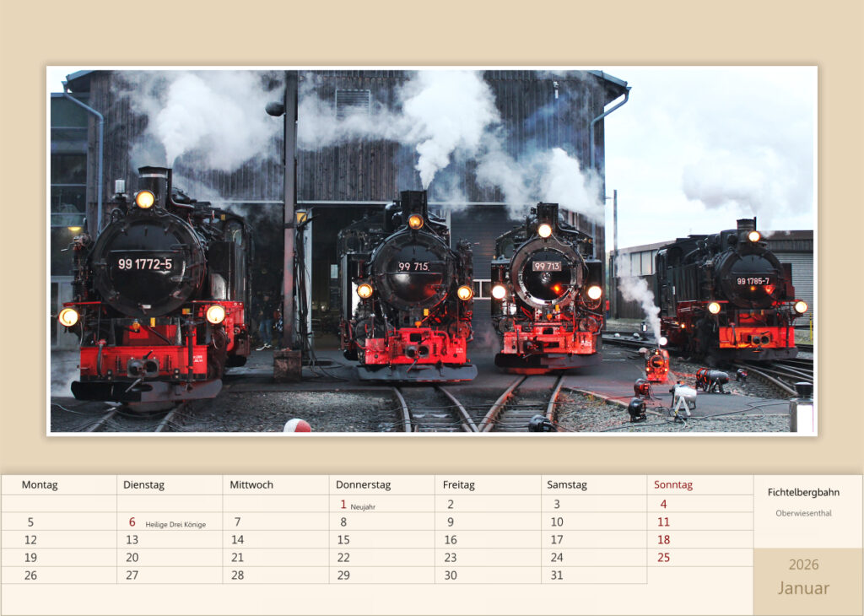Viewport: 864px width, 616px height.
Task: Click Saturday date 10
Action: (x=557, y=521)
